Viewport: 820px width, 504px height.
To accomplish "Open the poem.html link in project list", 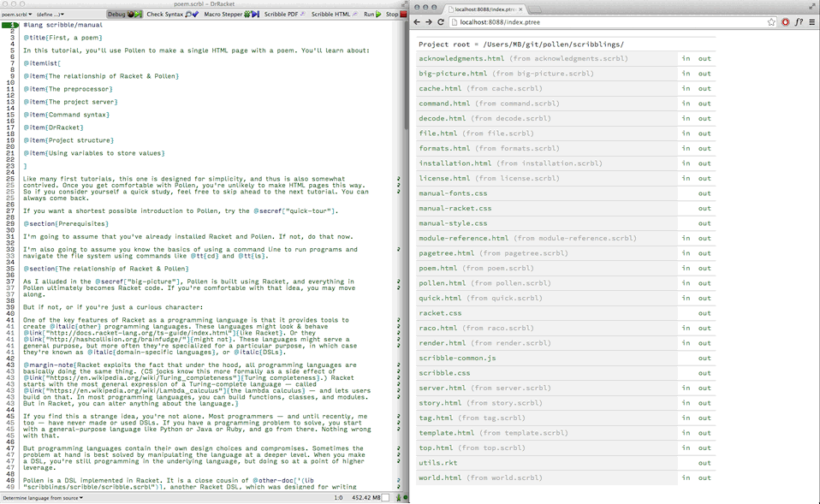I will coord(438,269).
